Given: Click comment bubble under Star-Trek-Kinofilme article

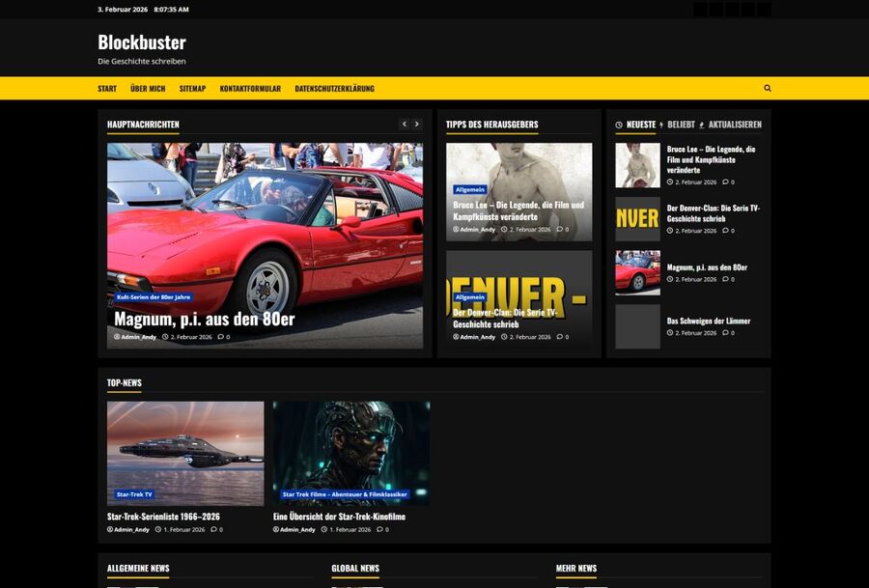Looking at the screenshot, I should click(x=378, y=529).
